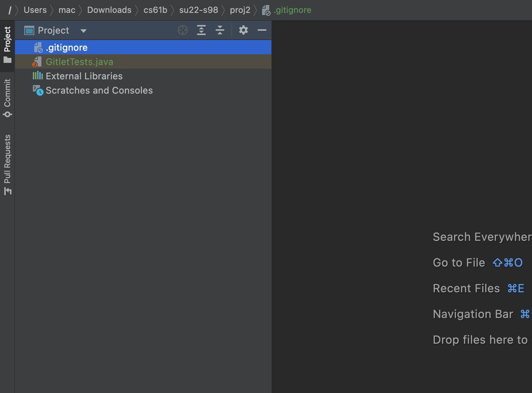Select GitletTests.java in the project tree
Screen dimensions: 532x393
click(79, 62)
